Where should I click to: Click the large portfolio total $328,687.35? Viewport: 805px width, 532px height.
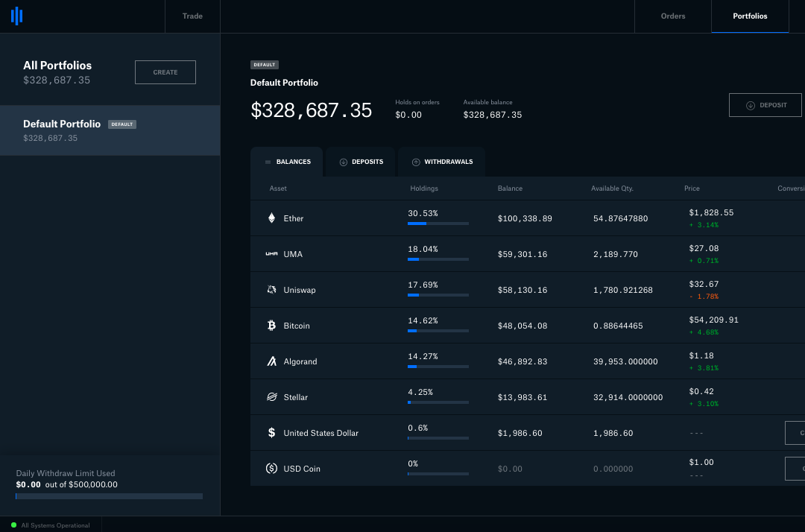[311, 110]
